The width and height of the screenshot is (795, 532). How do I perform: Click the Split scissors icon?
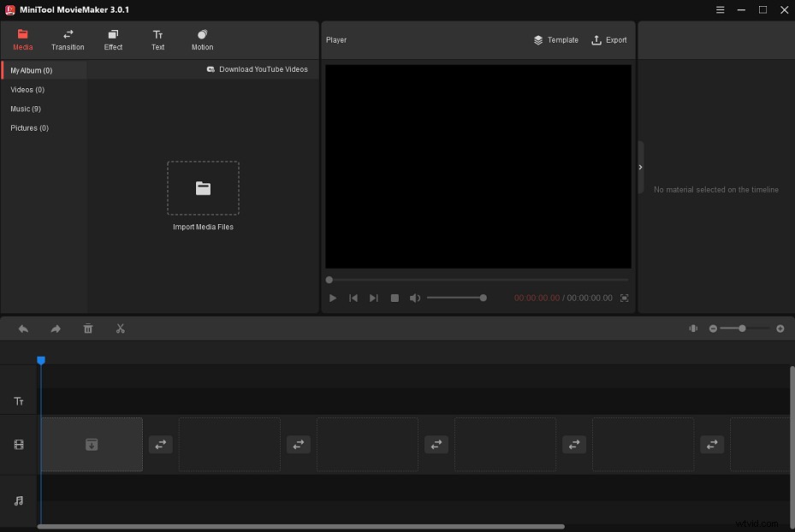tap(121, 328)
